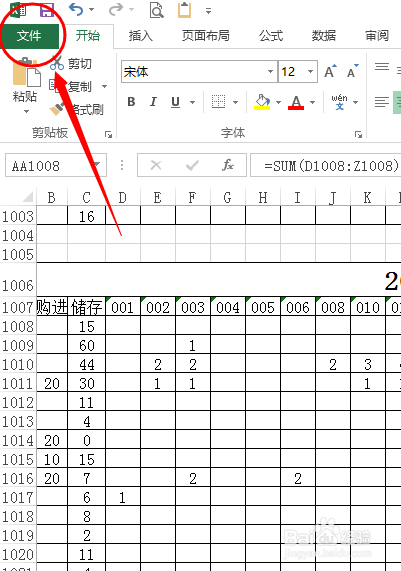401x571 pixels.
Task: Expand the 复制 dropdown arrow
Action: coord(105,86)
